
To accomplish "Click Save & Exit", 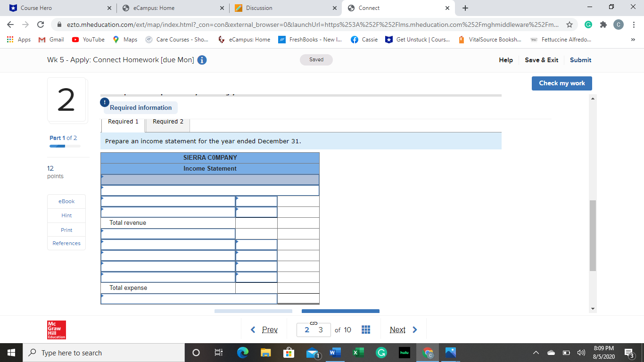I will pos(541,60).
